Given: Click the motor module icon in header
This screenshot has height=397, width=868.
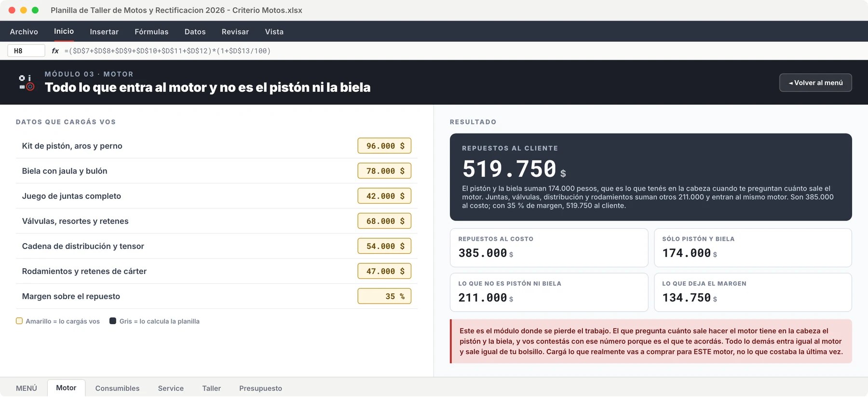Looking at the screenshot, I should (27, 82).
